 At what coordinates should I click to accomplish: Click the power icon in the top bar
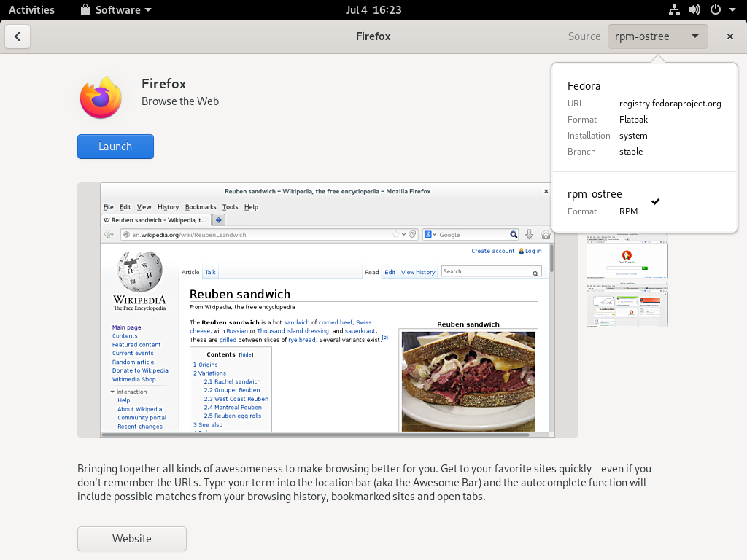pos(715,9)
